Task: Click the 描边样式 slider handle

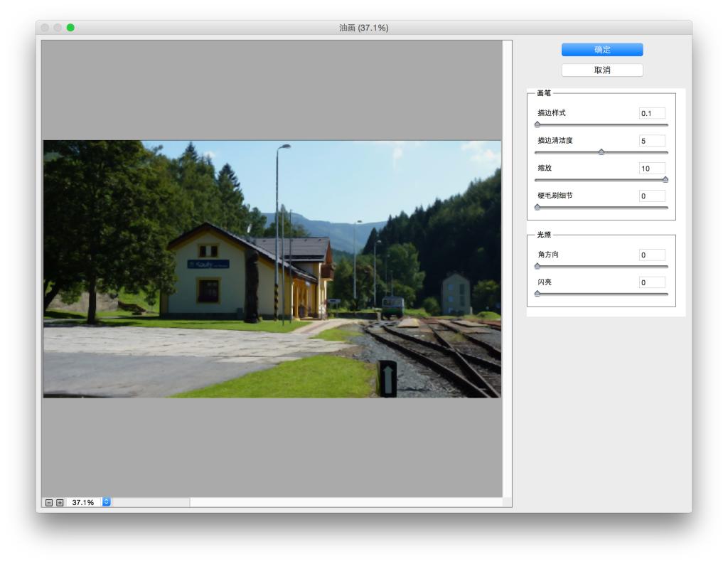Action: [537, 124]
